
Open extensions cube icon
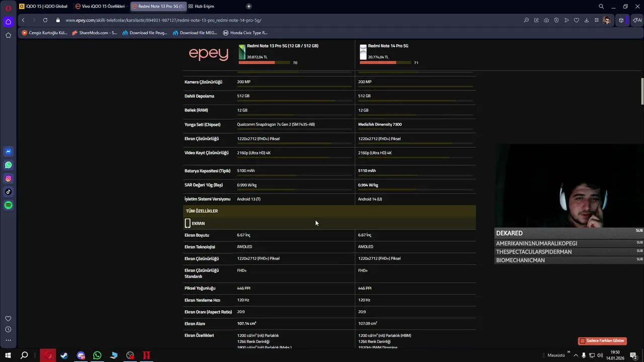621,20
